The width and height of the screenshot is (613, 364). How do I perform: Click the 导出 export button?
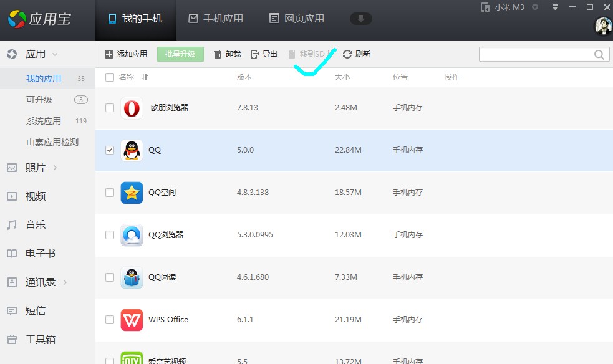(264, 54)
